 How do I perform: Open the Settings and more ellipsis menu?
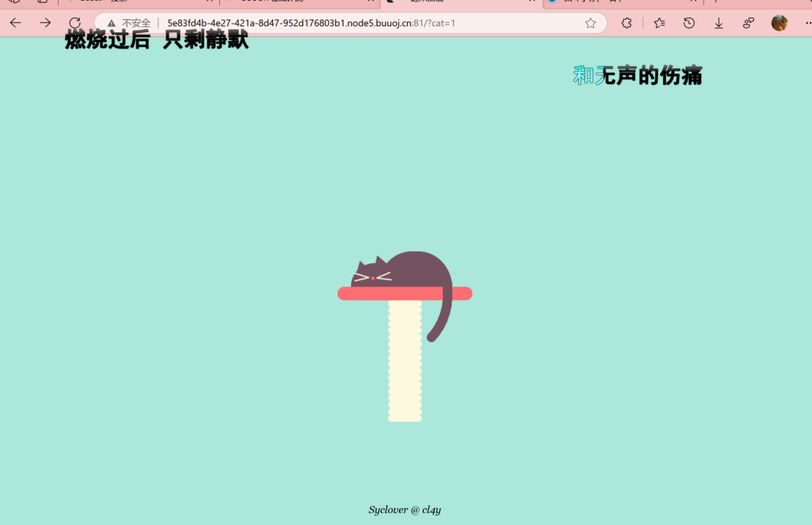point(806,23)
